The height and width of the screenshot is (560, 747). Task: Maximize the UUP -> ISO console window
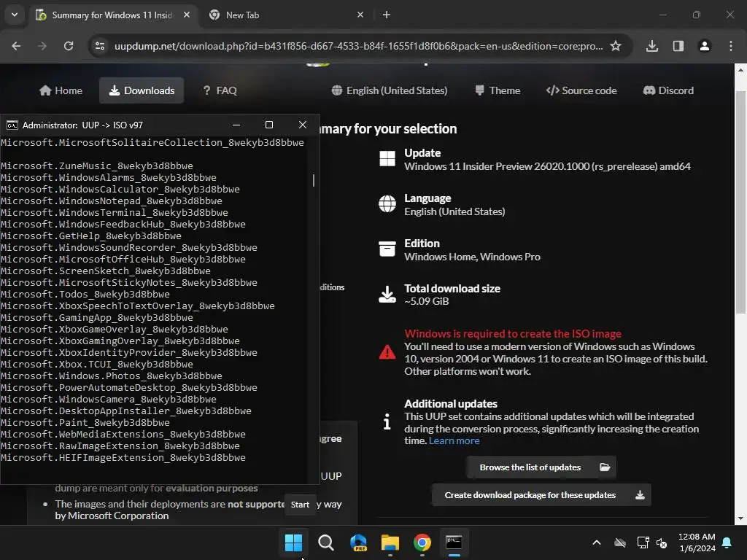[269, 125]
